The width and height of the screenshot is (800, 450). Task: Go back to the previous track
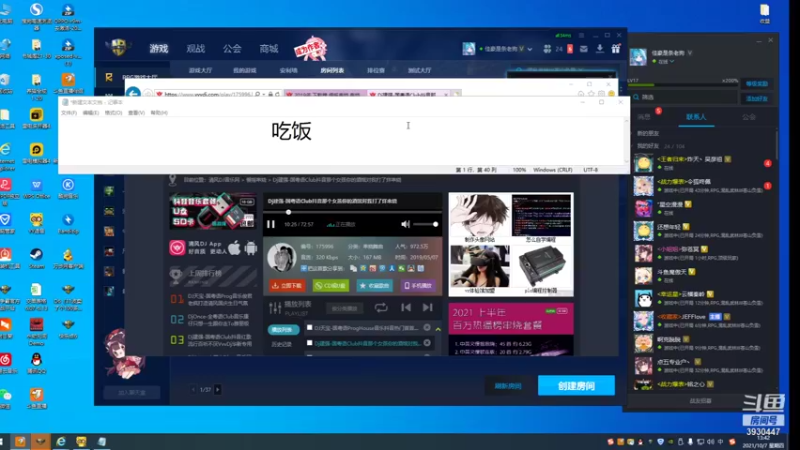(x=406, y=307)
